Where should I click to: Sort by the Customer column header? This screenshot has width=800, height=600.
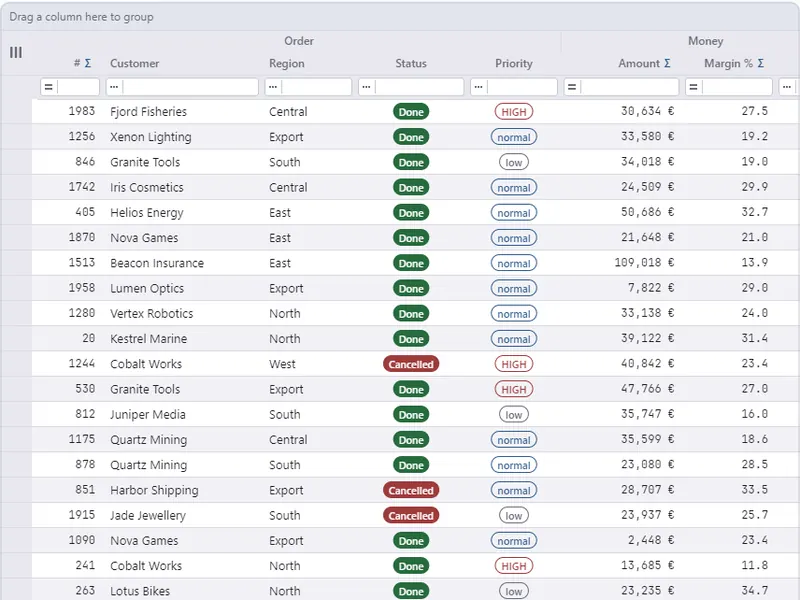tap(135, 63)
